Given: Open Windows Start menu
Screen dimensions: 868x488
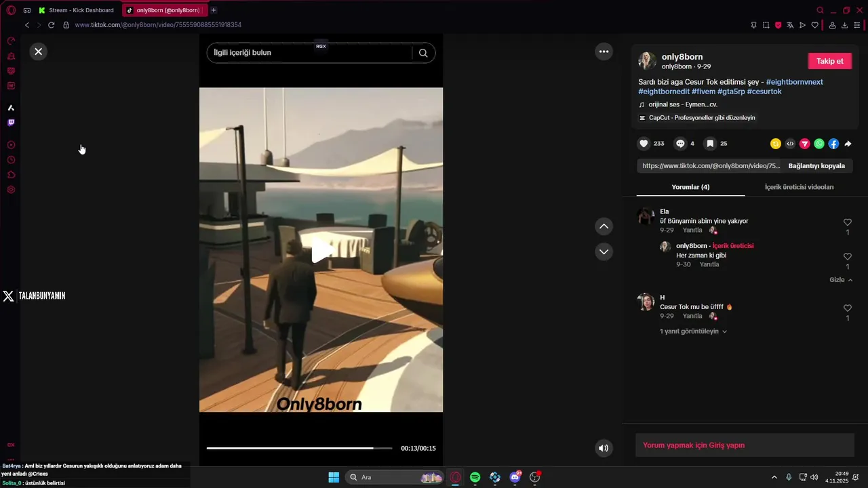Looking at the screenshot, I should 334,477.
